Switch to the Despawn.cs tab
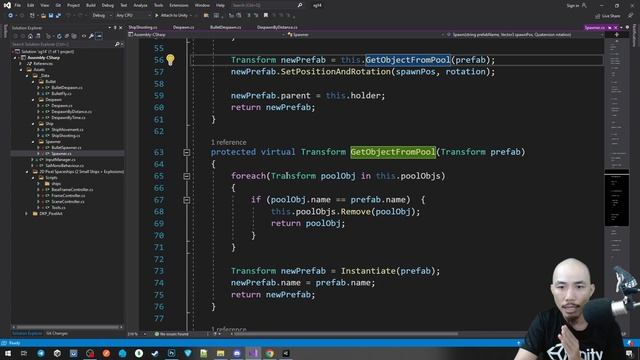This screenshot has height=360, width=640. [183, 27]
